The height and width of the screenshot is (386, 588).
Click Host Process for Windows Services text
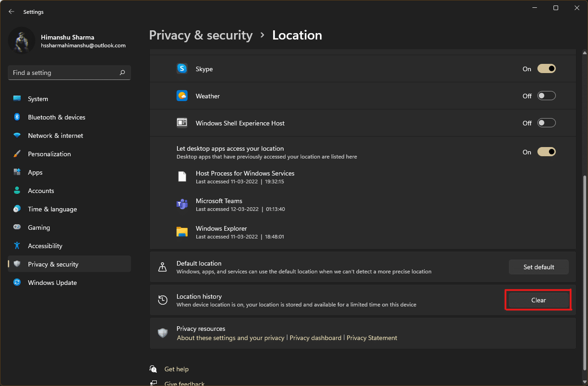tap(245, 173)
